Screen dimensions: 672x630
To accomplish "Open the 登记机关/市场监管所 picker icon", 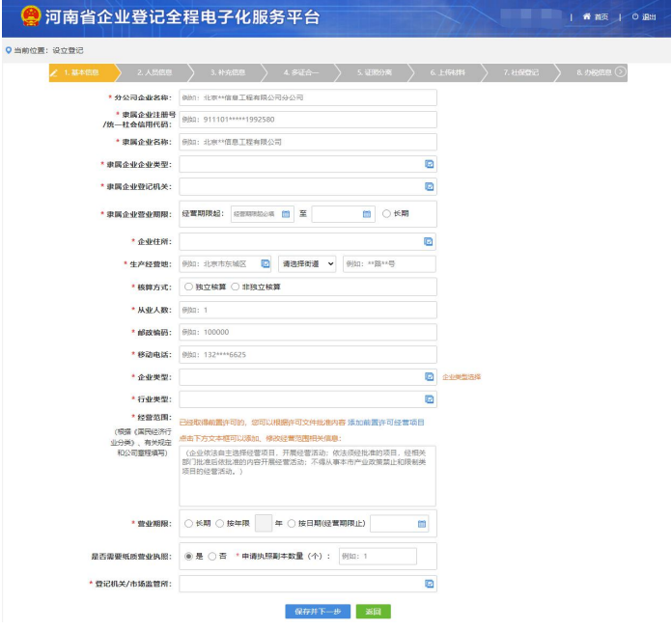I will (430, 584).
